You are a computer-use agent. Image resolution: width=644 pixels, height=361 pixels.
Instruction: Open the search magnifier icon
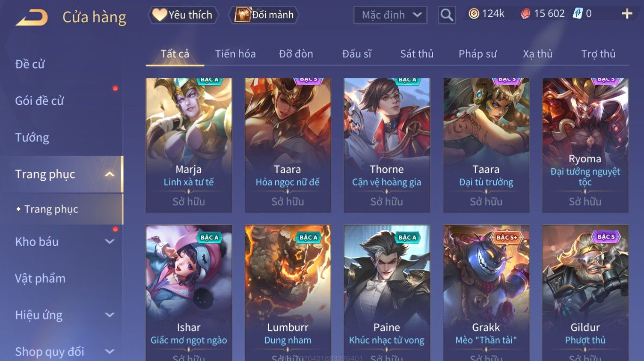click(447, 15)
